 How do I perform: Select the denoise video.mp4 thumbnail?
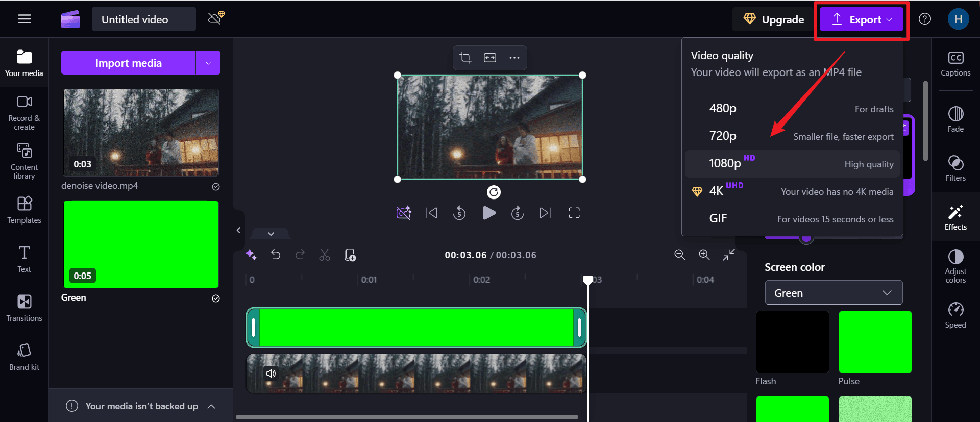[x=141, y=133]
